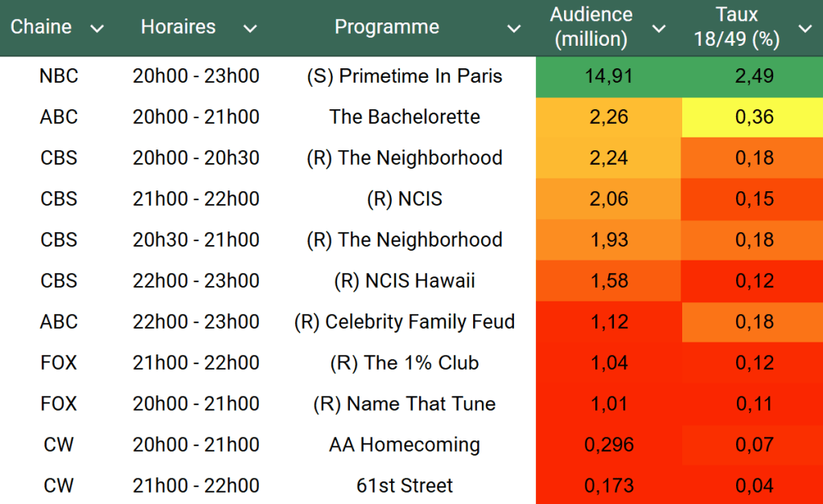Screen dimensions: 823x504
Task: Expand the Horaires column sort chevron
Action: 250,29
